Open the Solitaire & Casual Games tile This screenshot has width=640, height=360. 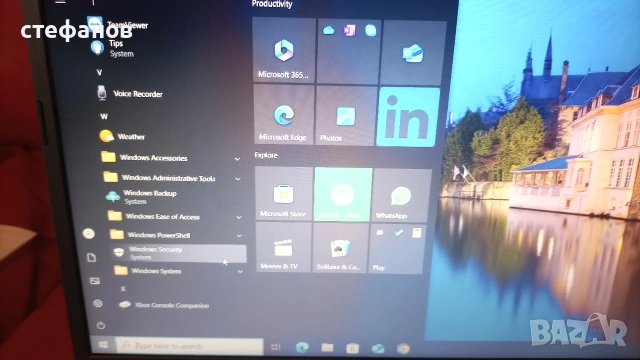(340, 248)
